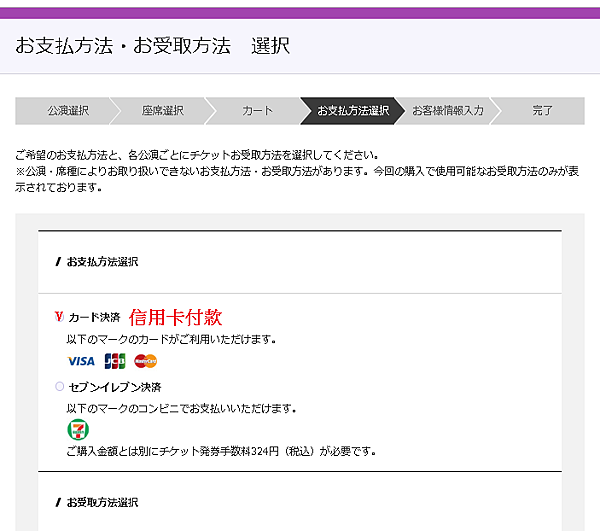Go to the 座席選択 step
This screenshot has height=531, width=600.
pyautogui.click(x=163, y=111)
